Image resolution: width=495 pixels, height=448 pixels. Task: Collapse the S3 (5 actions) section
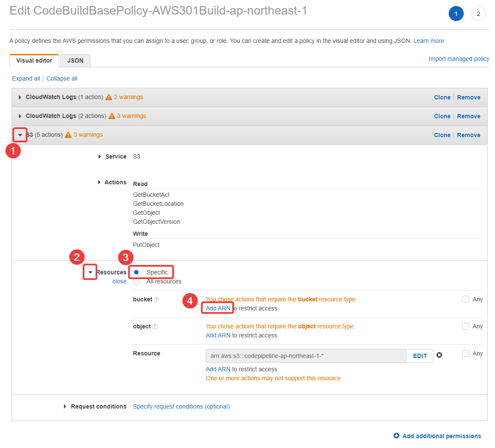[20, 135]
